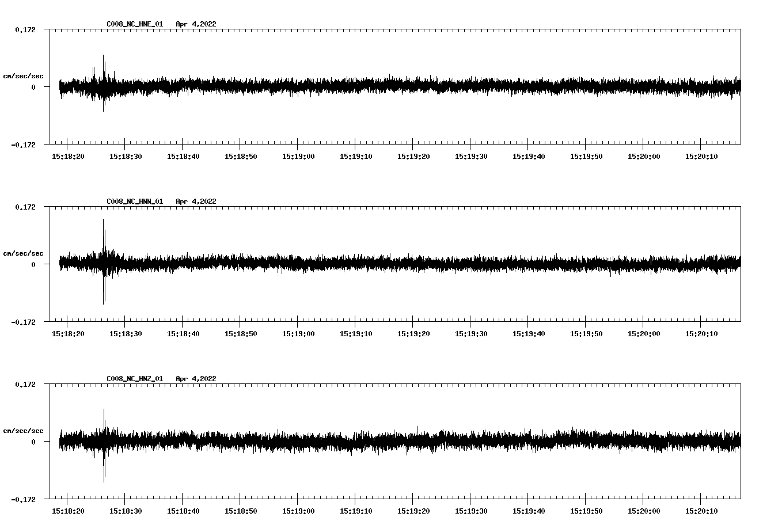Click the -0.172 lower limit on HNN plot

point(23,322)
